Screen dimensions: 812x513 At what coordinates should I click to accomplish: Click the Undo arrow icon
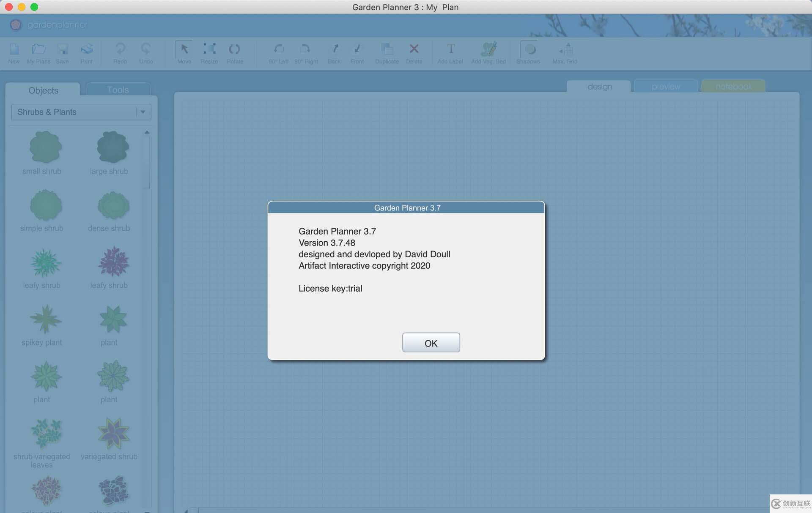146,49
